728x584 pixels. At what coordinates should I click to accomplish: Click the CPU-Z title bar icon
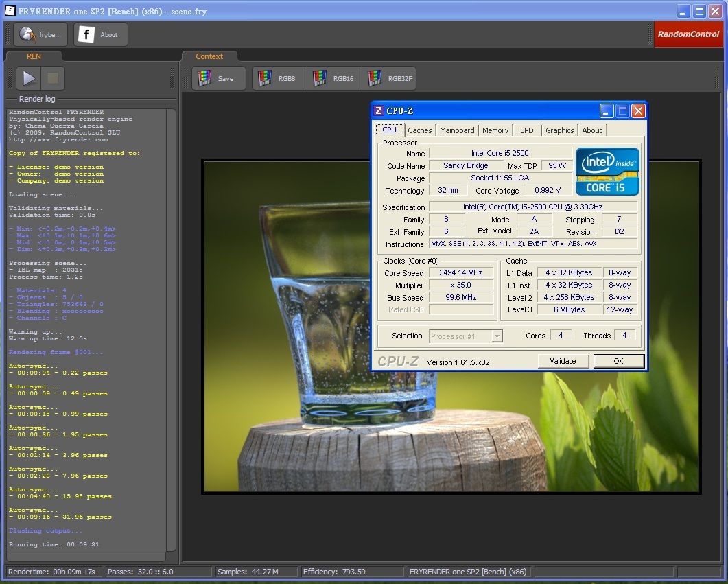(379, 110)
